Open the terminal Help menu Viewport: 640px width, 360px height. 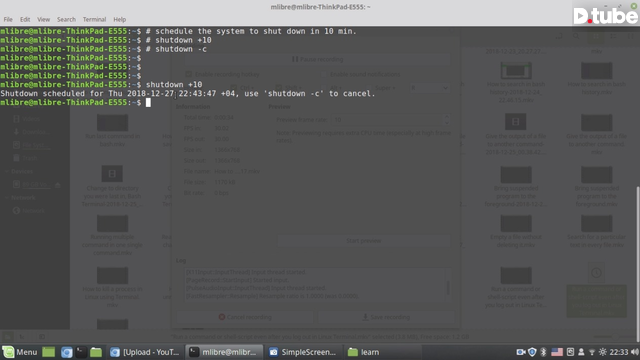tap(120, 19)
